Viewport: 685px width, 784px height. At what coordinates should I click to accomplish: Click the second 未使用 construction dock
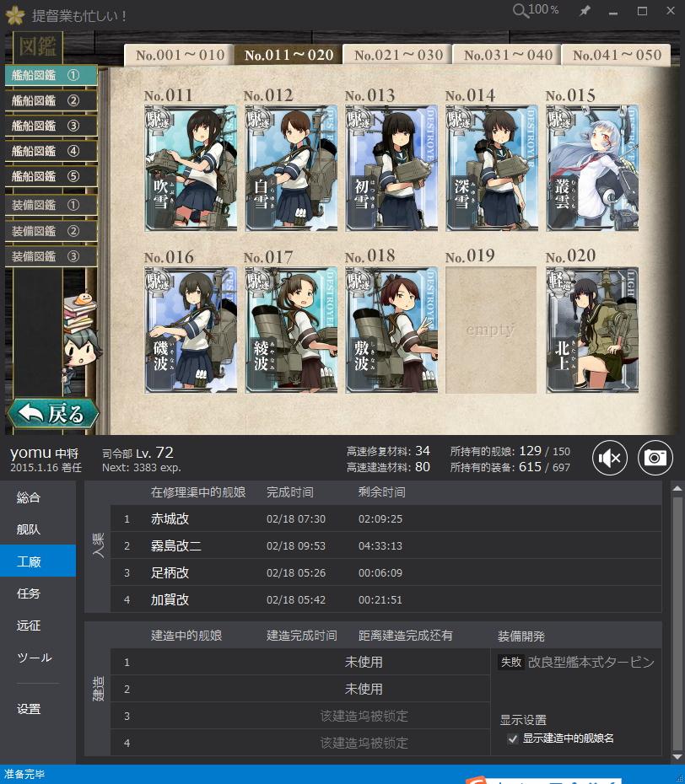tap(364, 689)
